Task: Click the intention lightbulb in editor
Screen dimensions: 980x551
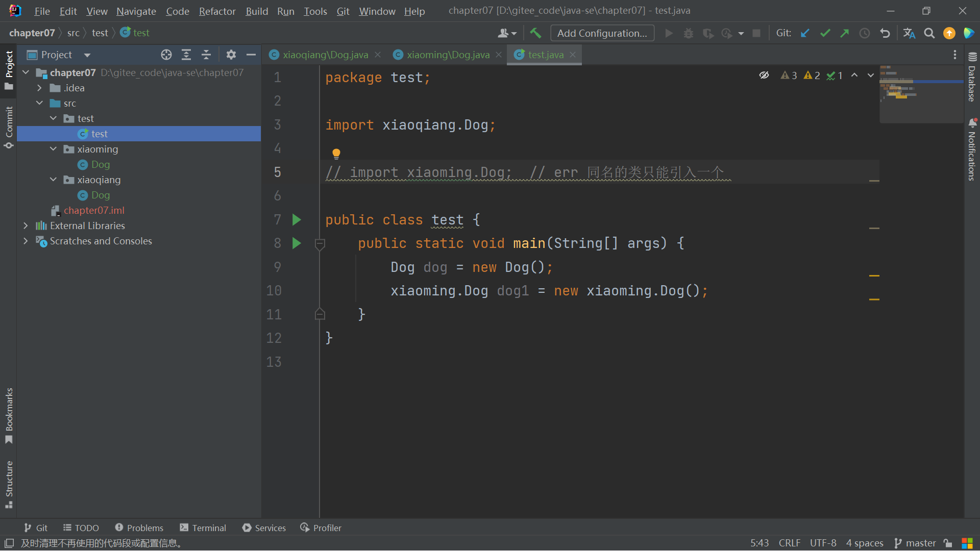Action: pos(336,153)
